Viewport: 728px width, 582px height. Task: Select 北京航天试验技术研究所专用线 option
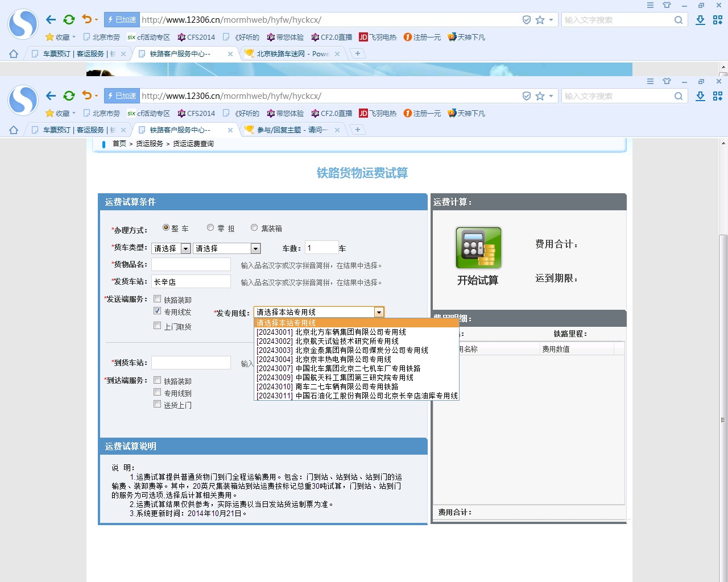tap(356, 341)
